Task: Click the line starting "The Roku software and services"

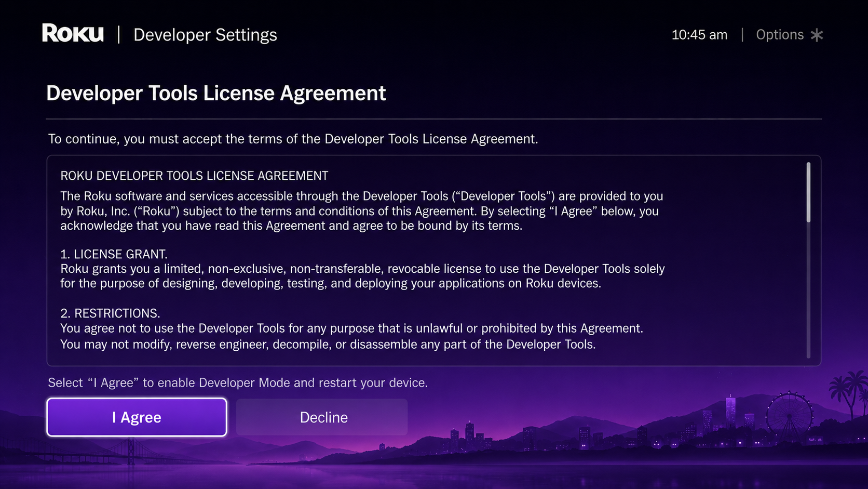Action: coord(361,196)
